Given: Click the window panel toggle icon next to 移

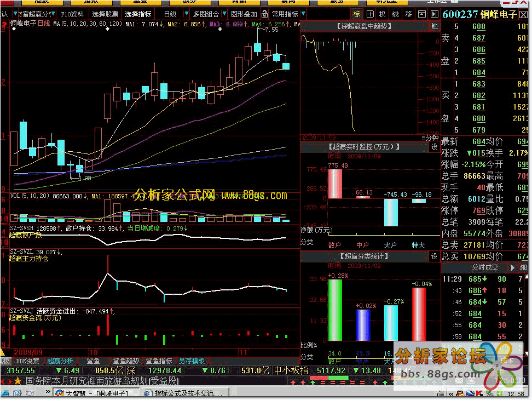Looking at the screenshot, I should [x=421, y=14].
